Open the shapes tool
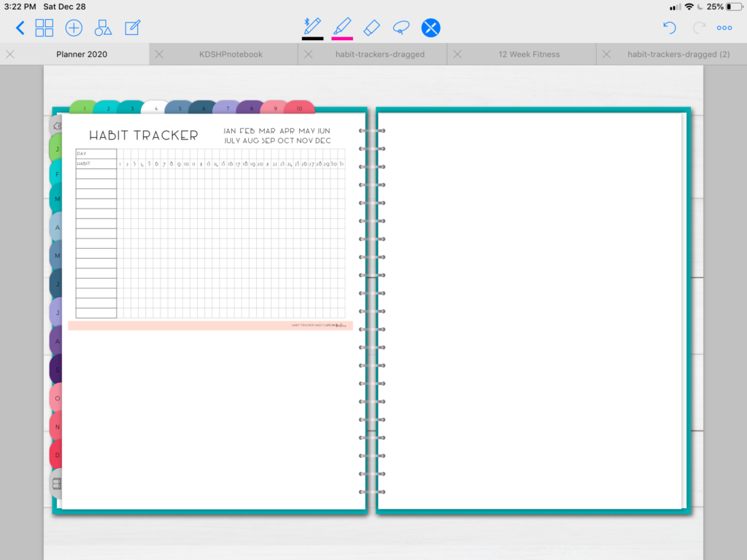 (103, 28)
